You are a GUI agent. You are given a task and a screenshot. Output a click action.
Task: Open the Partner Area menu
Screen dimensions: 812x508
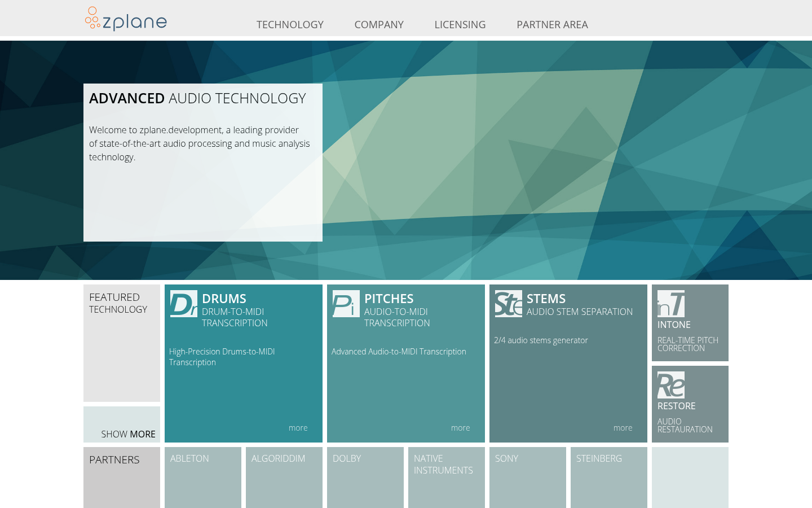point(552,25)
